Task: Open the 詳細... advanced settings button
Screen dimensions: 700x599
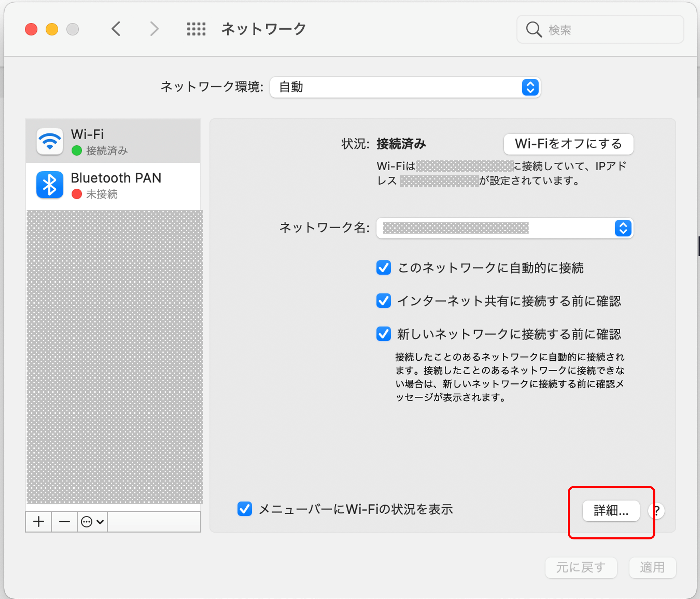Action: 611,510
